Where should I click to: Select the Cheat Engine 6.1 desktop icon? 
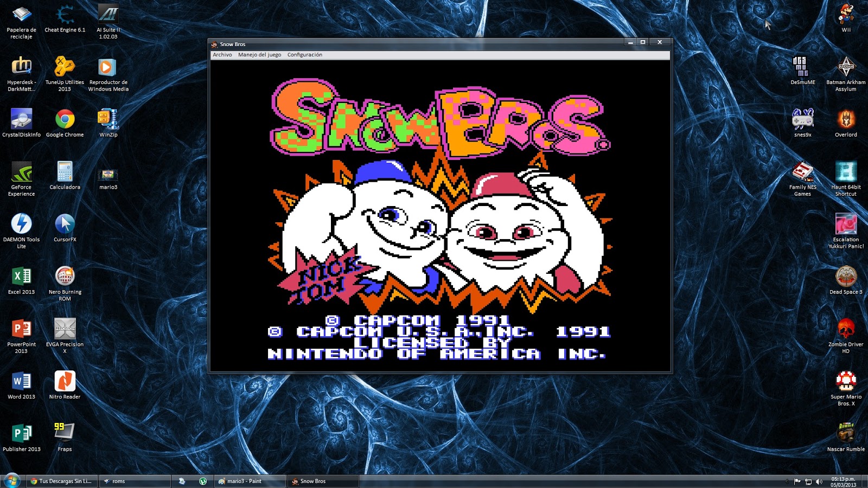(x=65, y=19)
